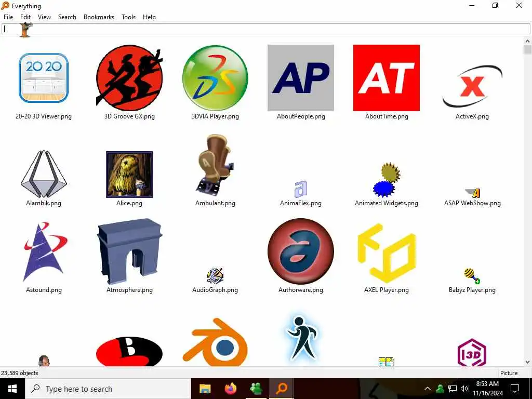Click the purple 3D hexagon icon
This screenshot has width=532, height=399.
point(472,352)
